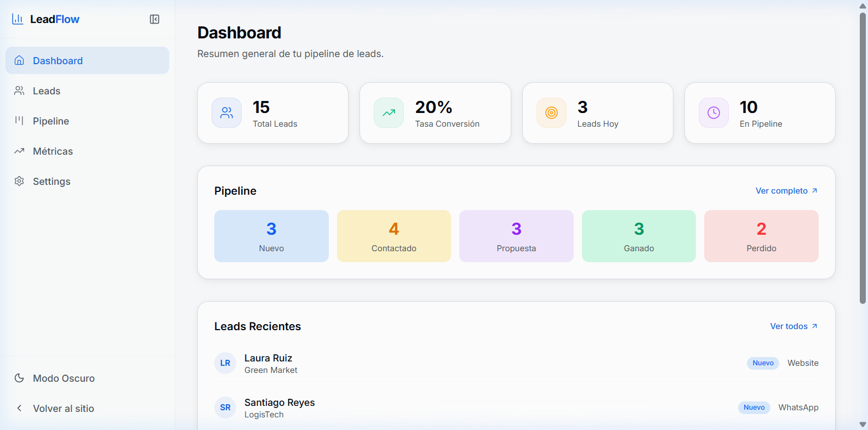Click the En Pipeline clock icon

(713, 113)
